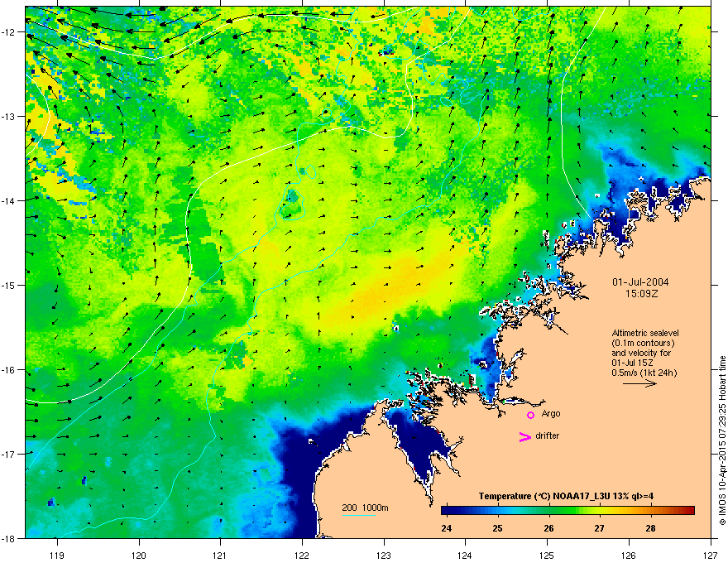Screen dimensions: 728x563
Task: Click the 'Argo' legend text
Action: (551, 413)
